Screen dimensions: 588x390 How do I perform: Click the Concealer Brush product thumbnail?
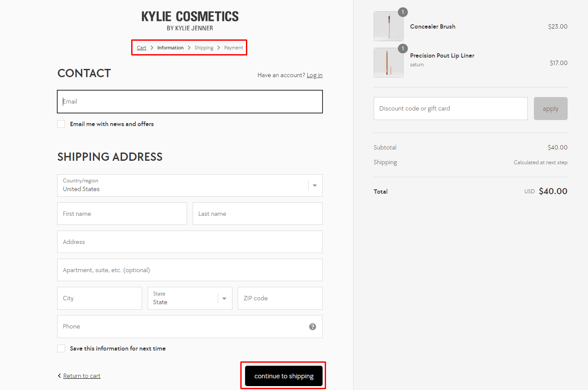[x=388, y=26]
